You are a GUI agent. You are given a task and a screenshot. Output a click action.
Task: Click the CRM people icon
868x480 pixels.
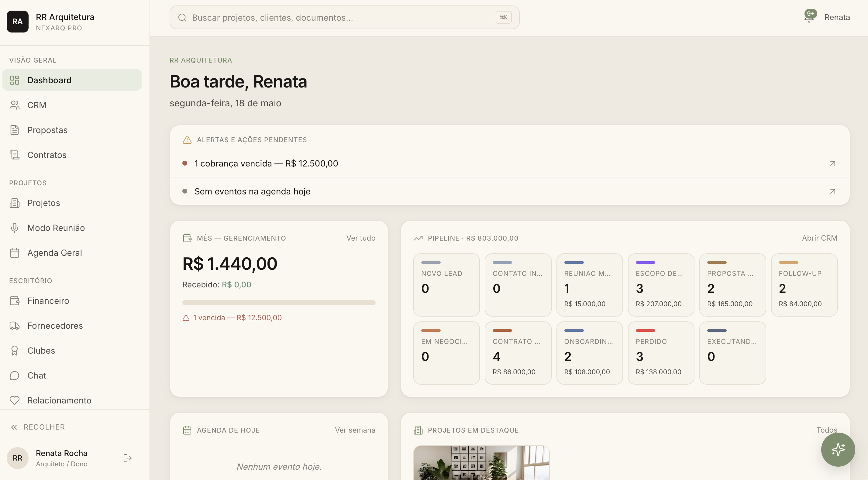[x=15, y=105]
